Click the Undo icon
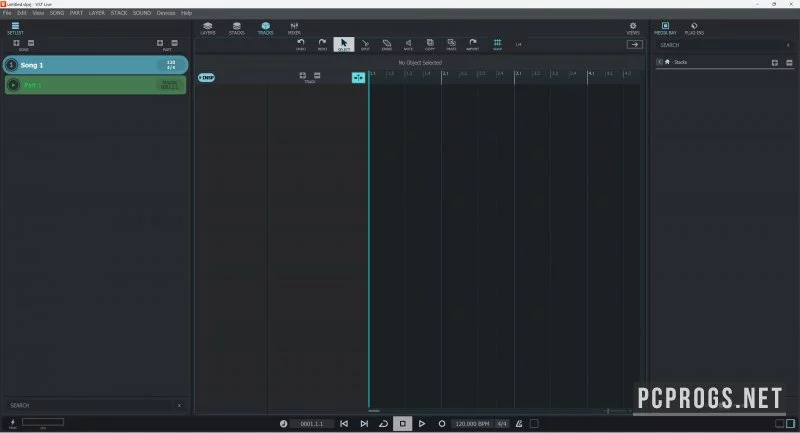This screenshot has height=433, width=800. (x=301, y=44)
